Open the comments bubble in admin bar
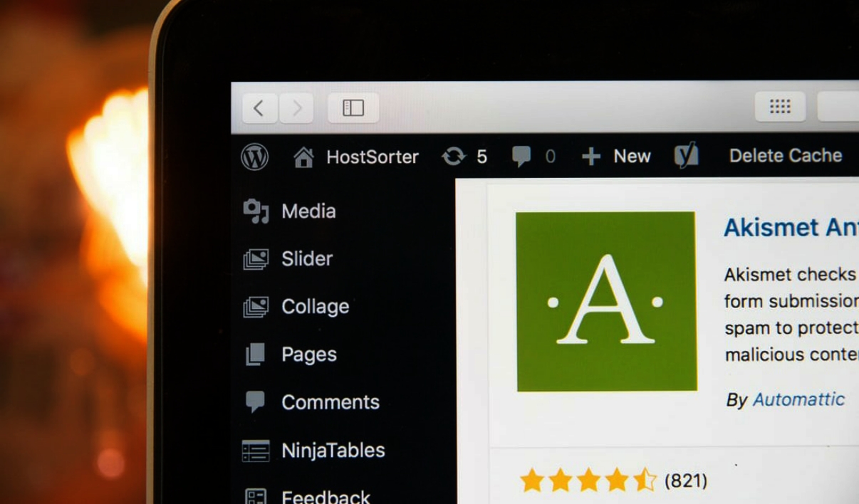The image size is (859, 504). [x=521, y=157]
